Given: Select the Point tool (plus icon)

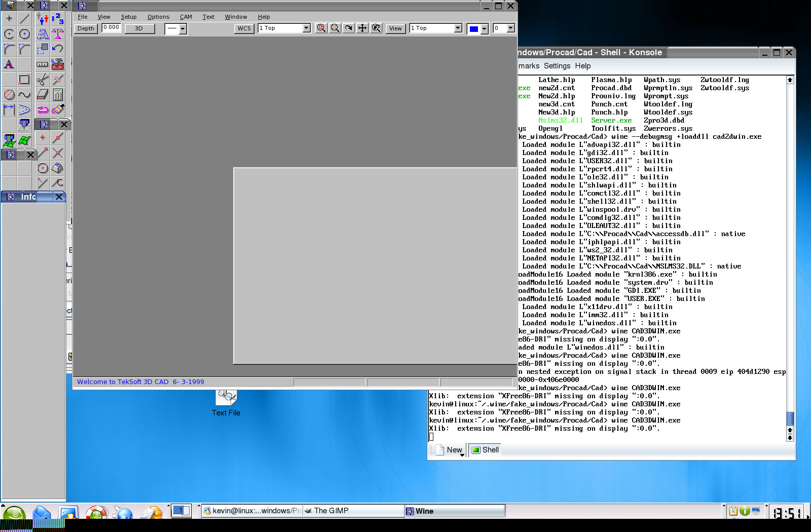Looking at the screenshot, I should [9, 19].
